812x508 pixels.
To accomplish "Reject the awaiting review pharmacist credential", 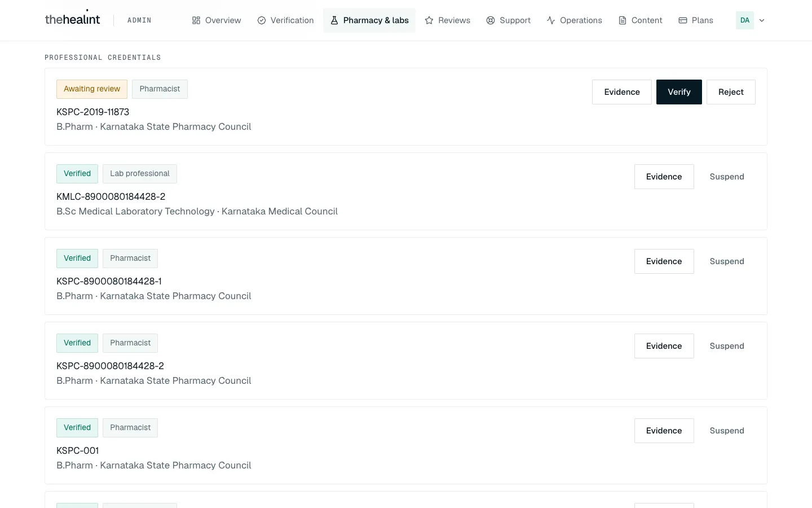I will tap(731, 92).
